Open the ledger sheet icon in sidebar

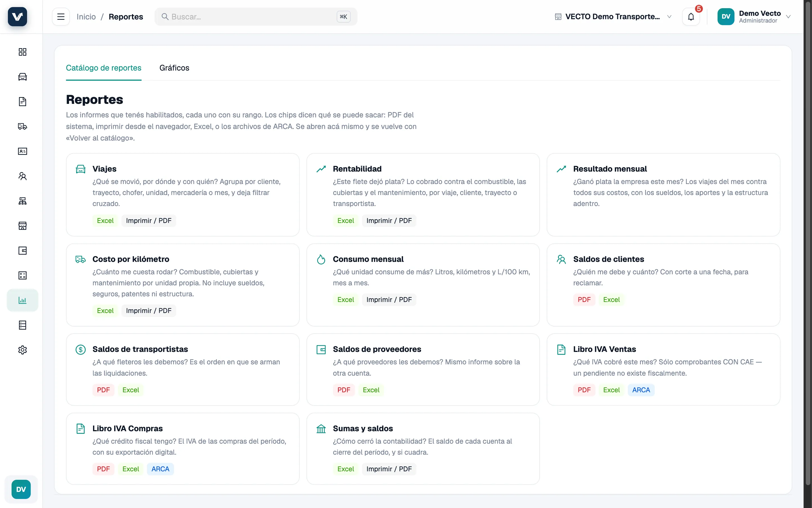(23, 325)
